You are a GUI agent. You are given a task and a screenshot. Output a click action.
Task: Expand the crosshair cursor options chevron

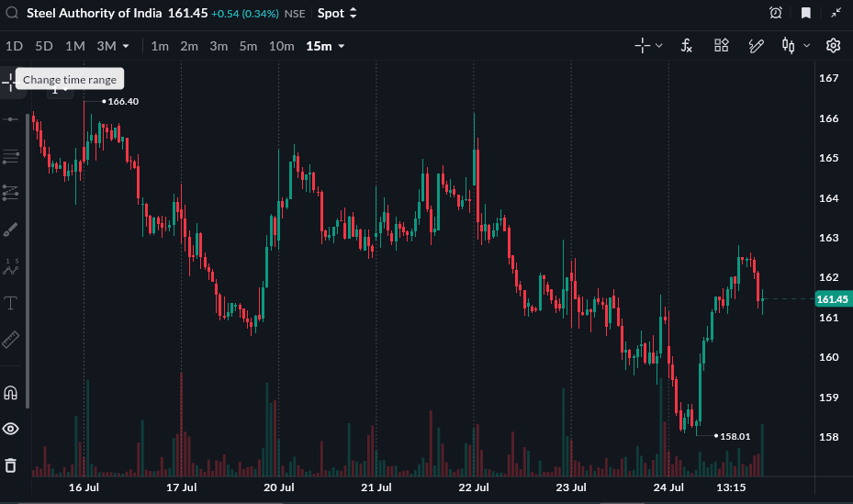tap(658, 46)
